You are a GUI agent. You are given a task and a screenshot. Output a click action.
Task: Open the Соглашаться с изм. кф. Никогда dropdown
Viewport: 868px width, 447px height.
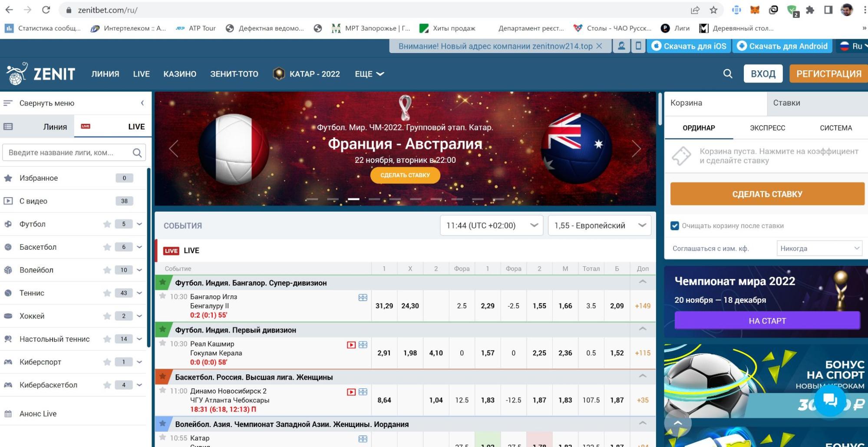(x=819, y=248)
